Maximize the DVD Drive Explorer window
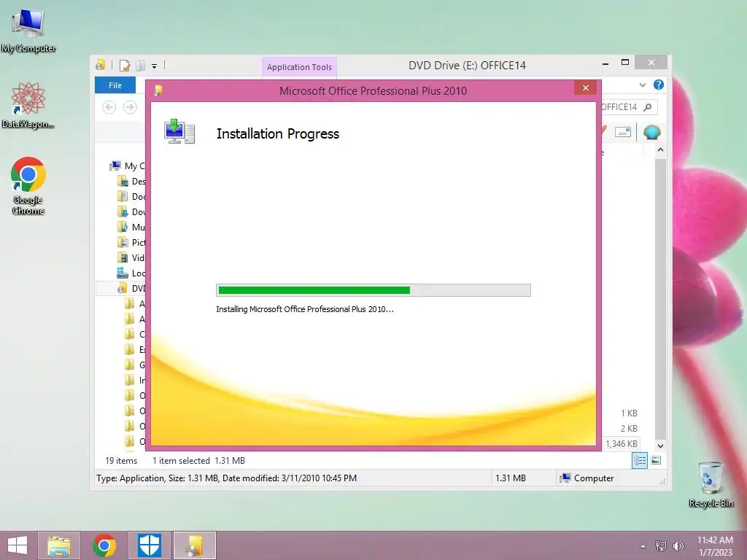 [625, 63]
